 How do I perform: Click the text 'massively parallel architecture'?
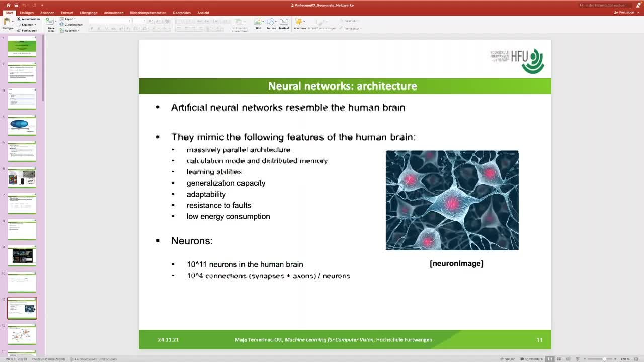238,150
